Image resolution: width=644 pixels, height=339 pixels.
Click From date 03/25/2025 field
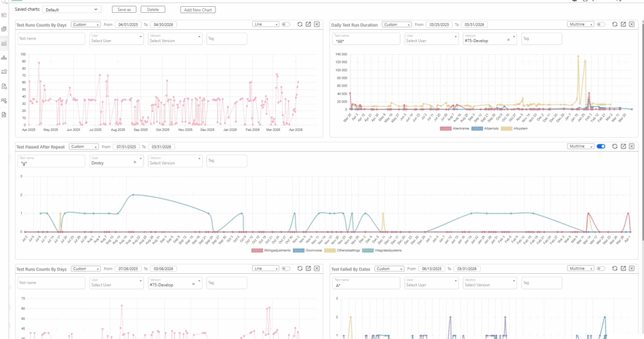tap(439, 24)
